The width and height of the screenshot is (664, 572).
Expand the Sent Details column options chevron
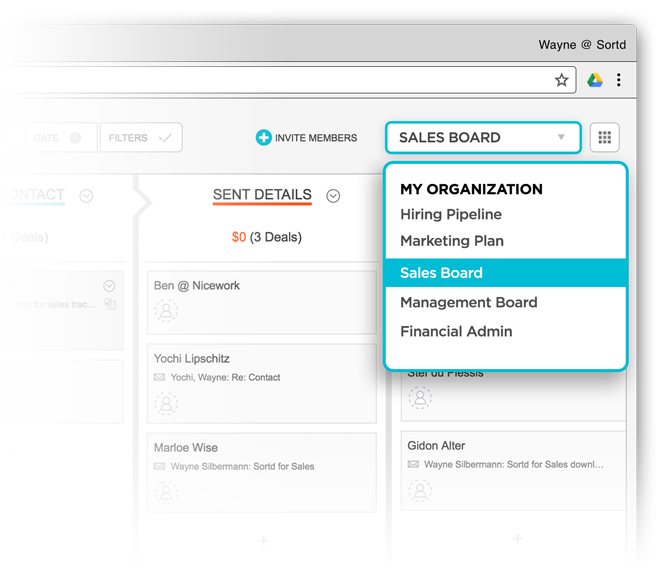pos(333,196)
